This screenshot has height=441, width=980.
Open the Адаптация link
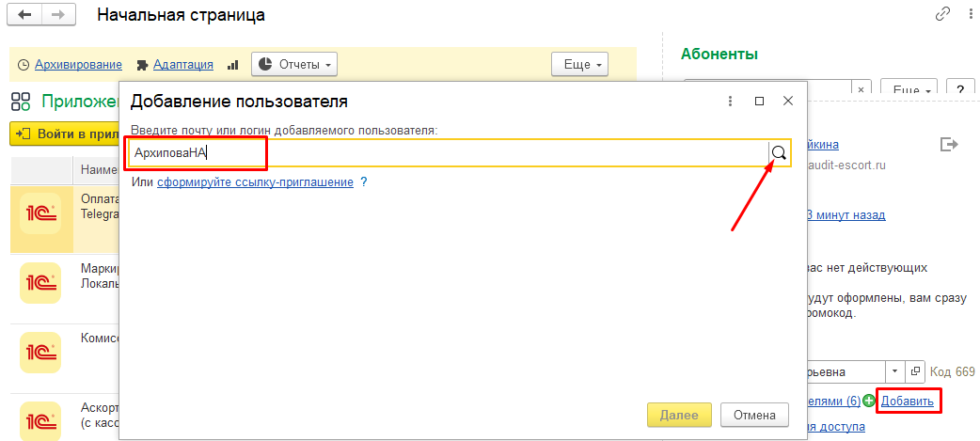pos(182,65)
